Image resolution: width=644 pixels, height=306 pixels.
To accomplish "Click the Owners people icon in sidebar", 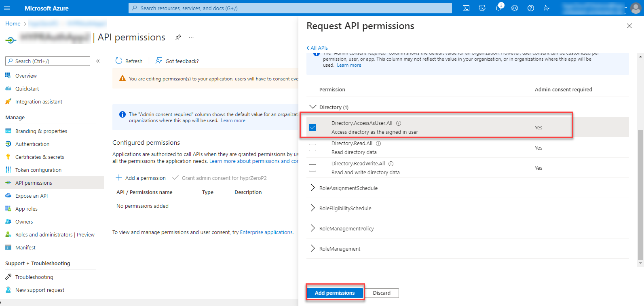I will tap(8, 222).
